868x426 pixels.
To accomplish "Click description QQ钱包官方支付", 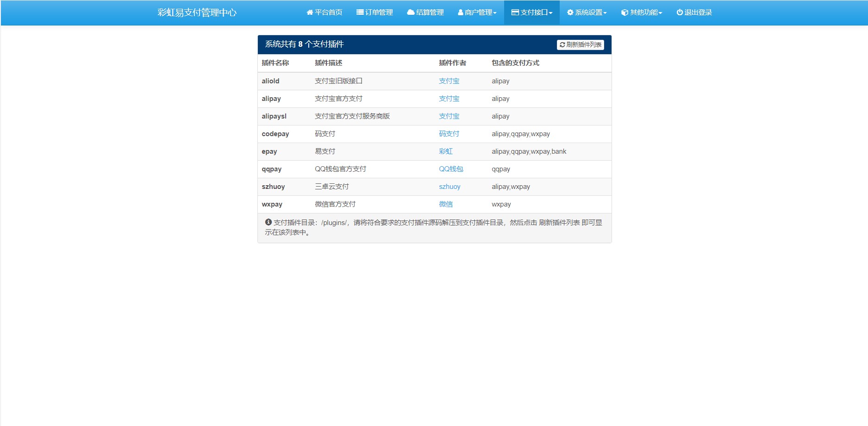I will pyautogui.click(x=340, y=169).
